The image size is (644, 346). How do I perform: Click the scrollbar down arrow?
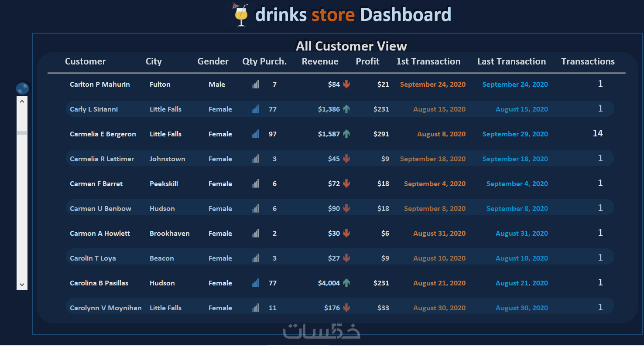[22, 285]
